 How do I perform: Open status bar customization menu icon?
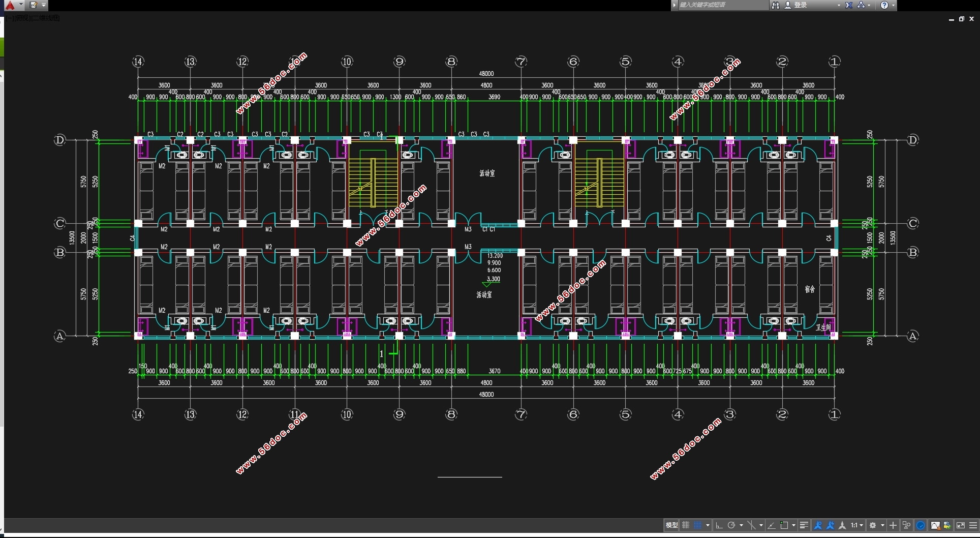[x=973, y=525]
